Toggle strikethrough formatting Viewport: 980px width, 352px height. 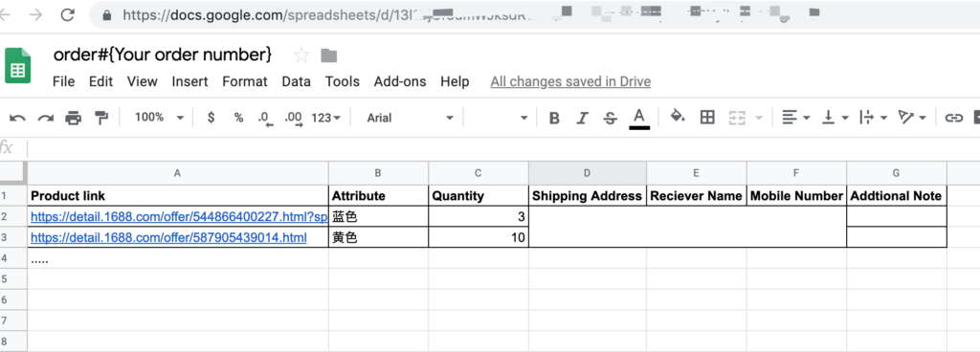click(x=610, y=118)
